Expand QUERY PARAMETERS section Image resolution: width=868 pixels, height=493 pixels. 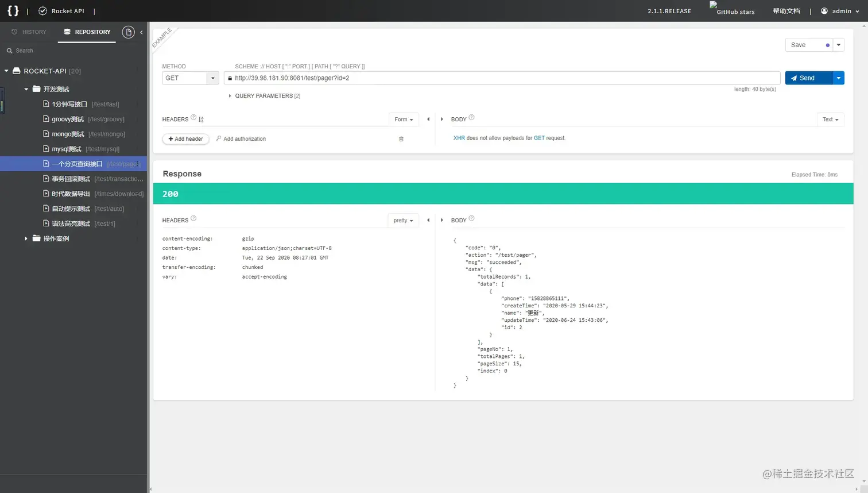[x=265, y=96]
